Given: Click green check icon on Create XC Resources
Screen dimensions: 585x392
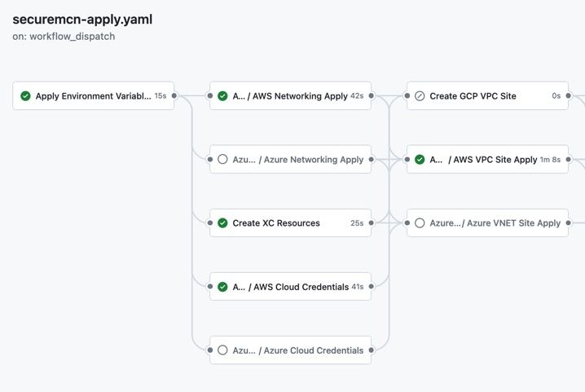Looking at the screenshot, I should pos(222,223).
